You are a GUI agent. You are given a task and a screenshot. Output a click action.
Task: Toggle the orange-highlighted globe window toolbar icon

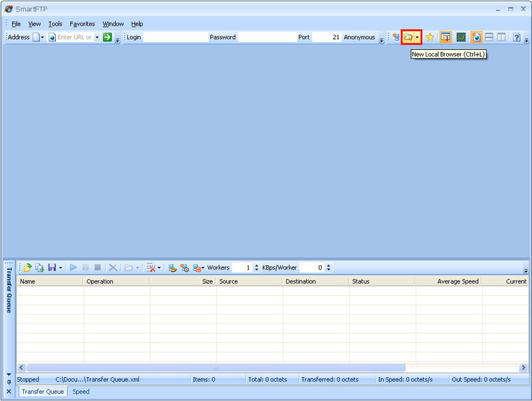click(476, 37)
